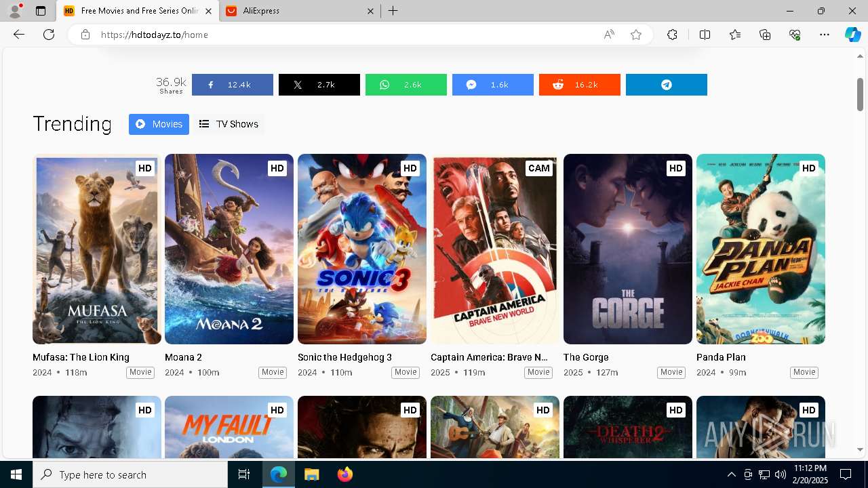This screenshot has width=868, height=488.
Task: Open Firefox from the taskbar
Action: coord(344,474)
